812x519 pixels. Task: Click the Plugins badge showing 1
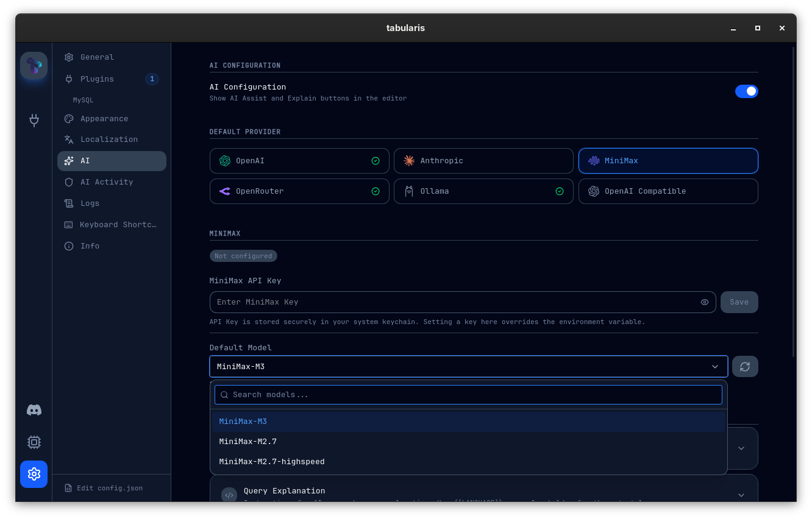click(152, 79)
